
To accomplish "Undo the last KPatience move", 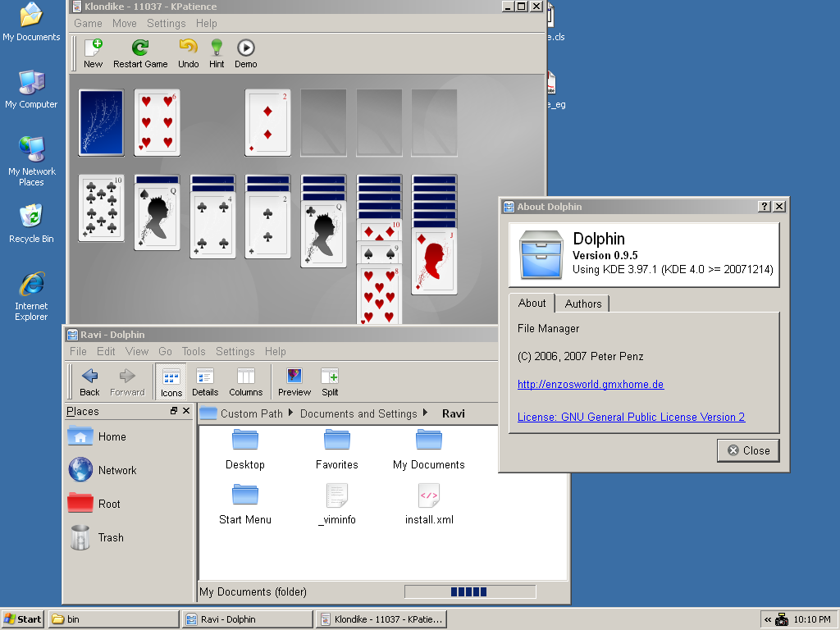I will pyautogui.click(x=188, y=53).
